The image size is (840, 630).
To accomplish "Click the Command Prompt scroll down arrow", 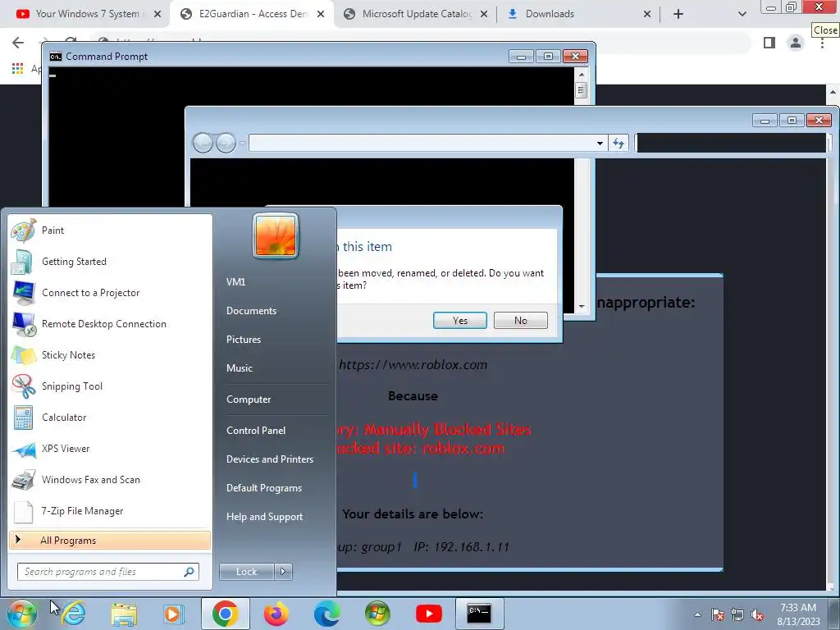I will (582, 307).
